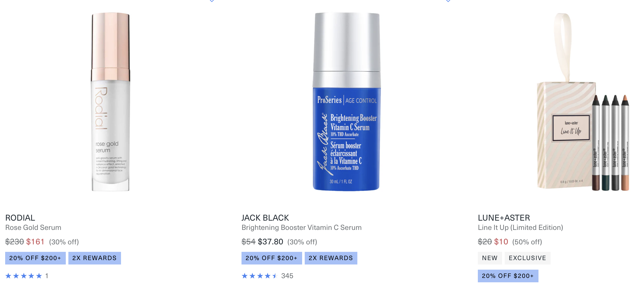Click Rodial's 20% OFF $200+ badge
644x289 pixels.
point(35,258)
